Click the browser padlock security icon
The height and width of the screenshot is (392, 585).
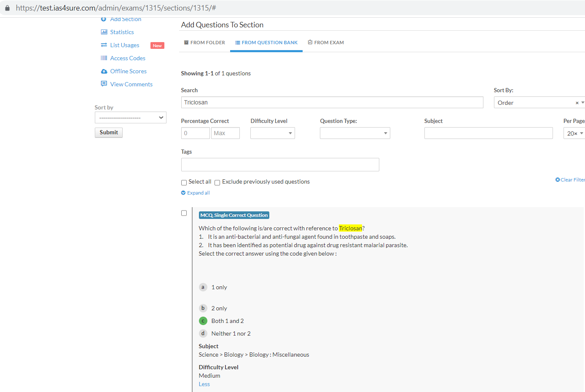tap(7, 8)
